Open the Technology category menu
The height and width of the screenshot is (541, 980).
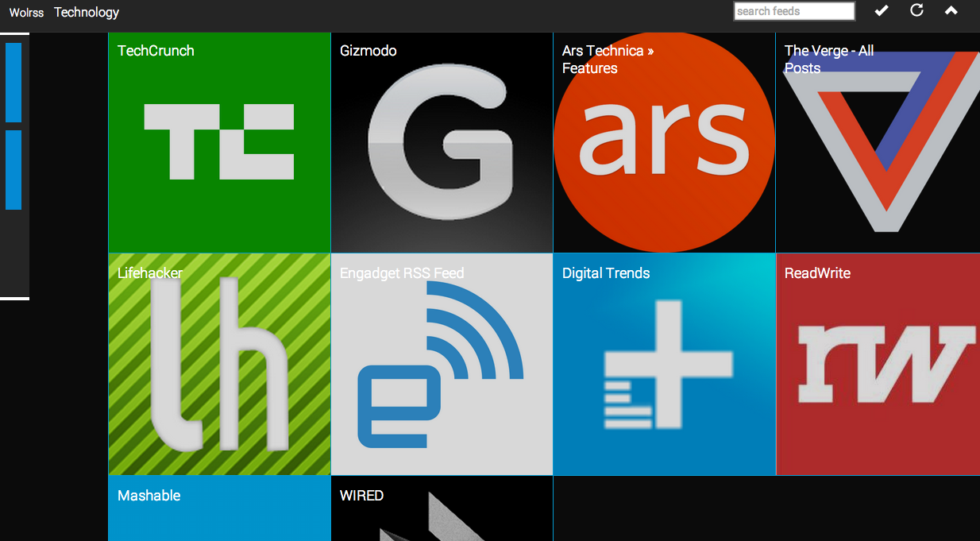pos(87,12)
